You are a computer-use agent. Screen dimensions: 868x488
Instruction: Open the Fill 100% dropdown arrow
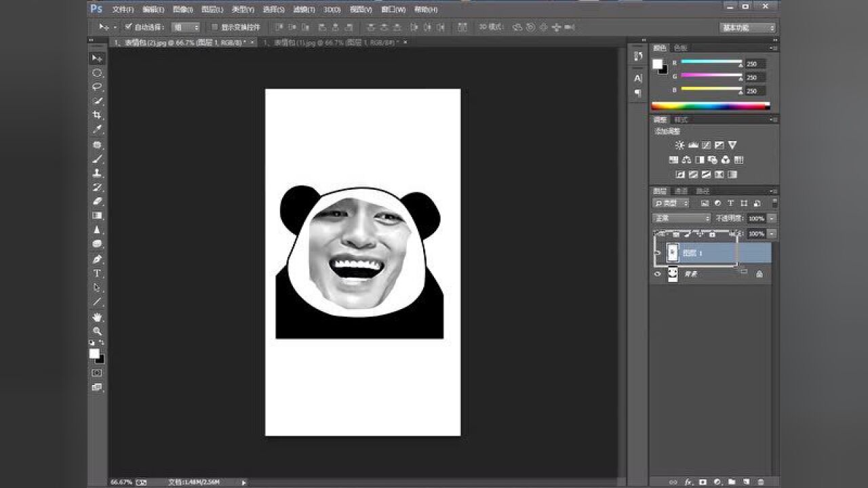point(772,233)
